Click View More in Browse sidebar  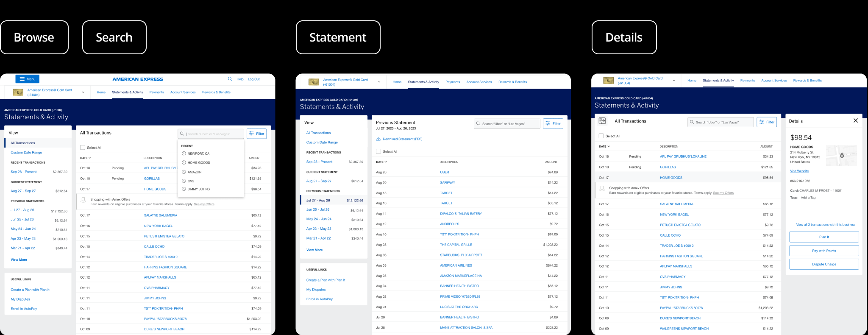coord(19,260)
